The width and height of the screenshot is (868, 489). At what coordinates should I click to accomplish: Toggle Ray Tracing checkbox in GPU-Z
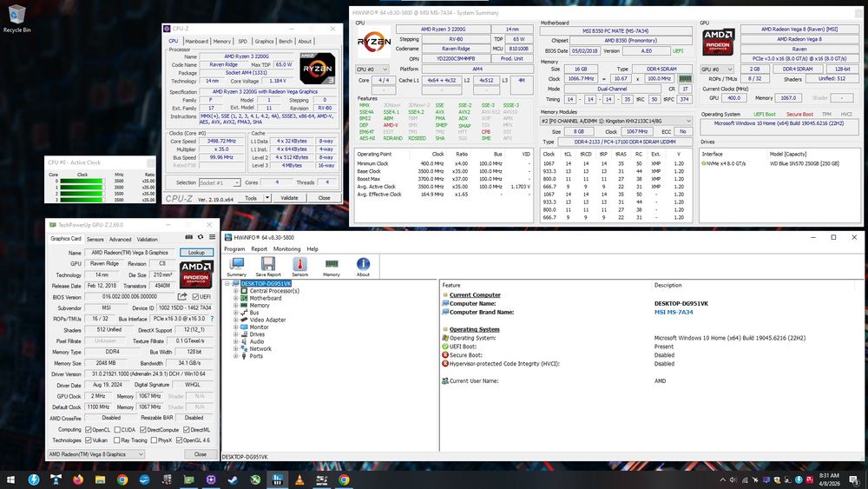pyautogui.click(x=117, y=440)
